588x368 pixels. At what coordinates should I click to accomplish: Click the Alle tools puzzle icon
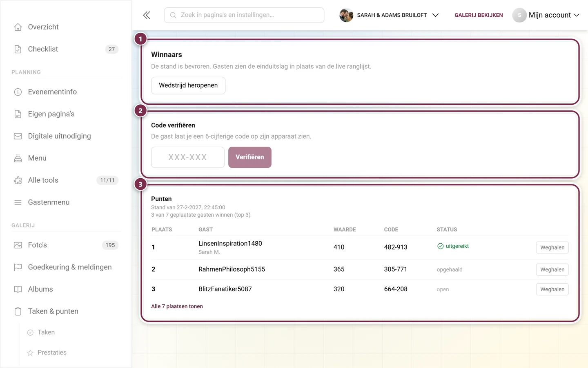click(18, 180)
